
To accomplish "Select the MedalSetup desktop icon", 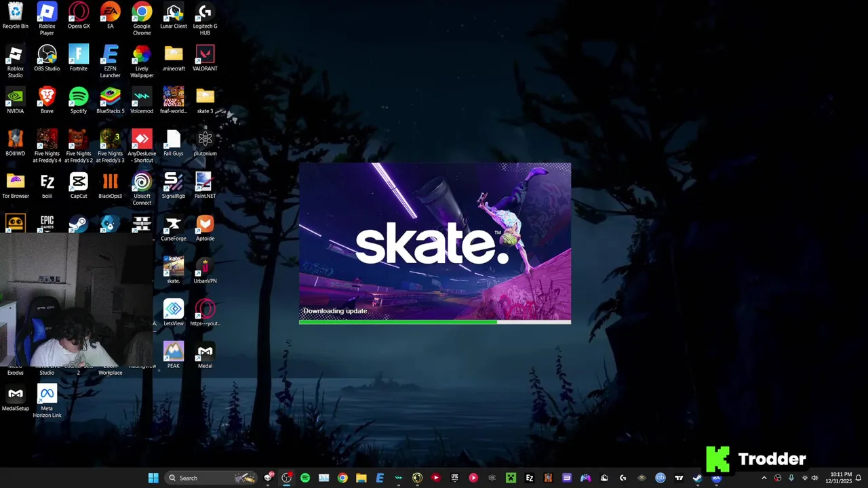I will (15, 398).
